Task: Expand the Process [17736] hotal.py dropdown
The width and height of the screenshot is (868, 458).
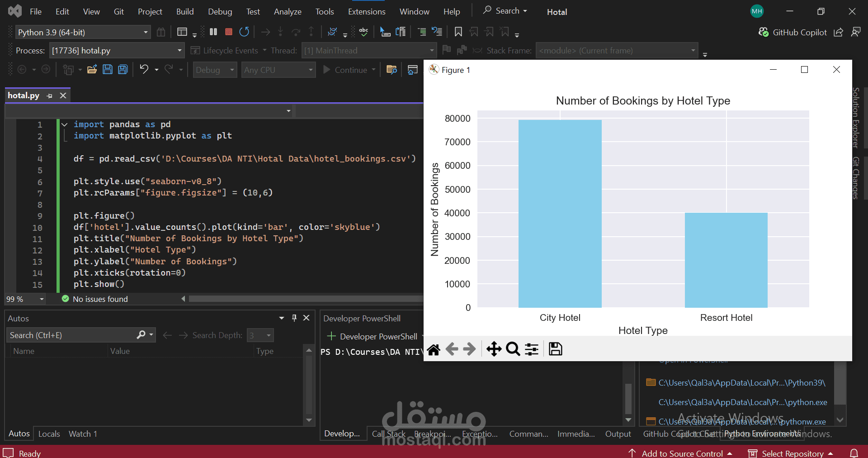Action: click(179, 50)
